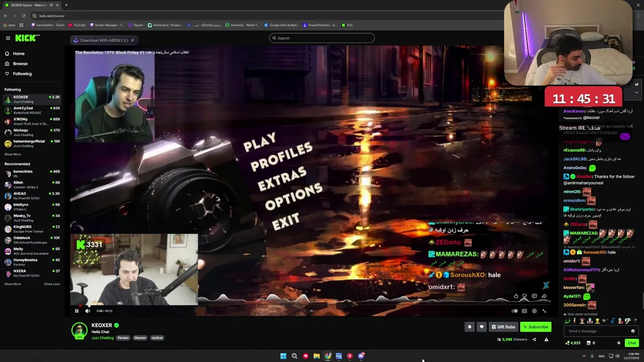
Task: Open NXERA recommended channel
Action: 32,273
